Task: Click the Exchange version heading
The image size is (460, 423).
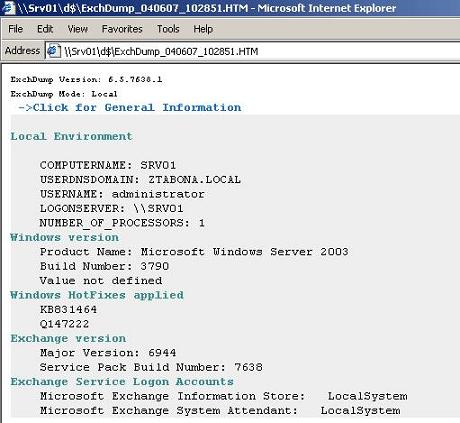Action: click(x=68, y=338)
